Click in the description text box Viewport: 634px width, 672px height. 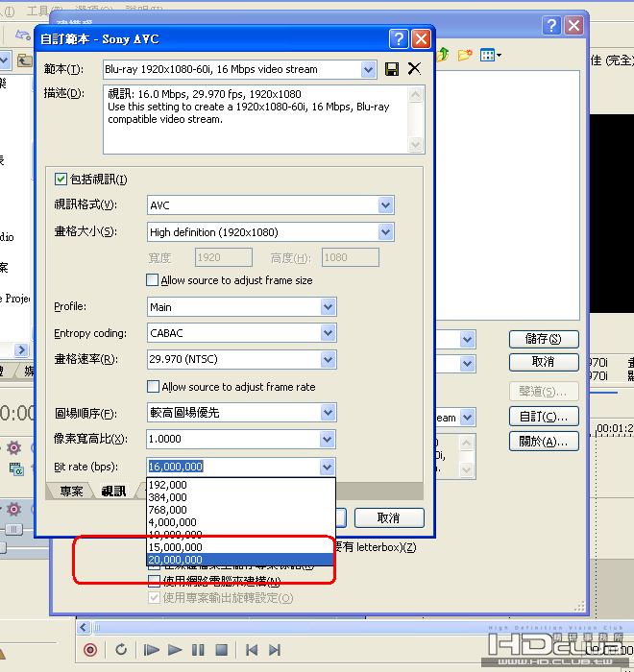click(256, 120)
